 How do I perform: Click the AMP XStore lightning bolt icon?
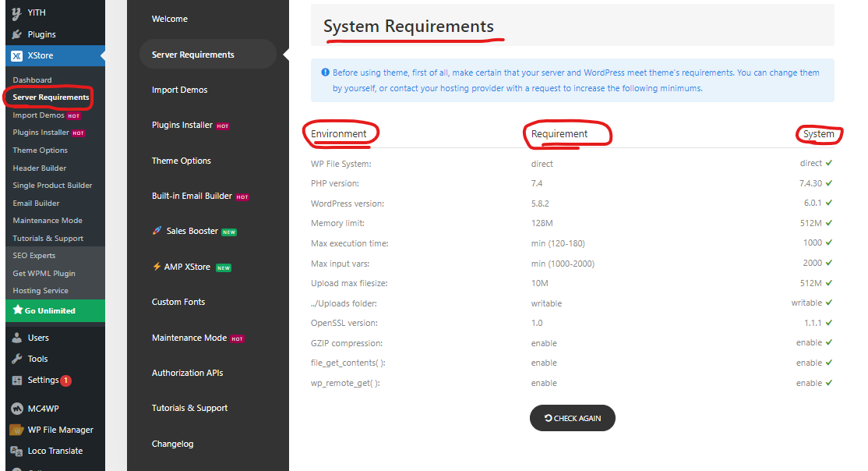(x=157, y=267)
